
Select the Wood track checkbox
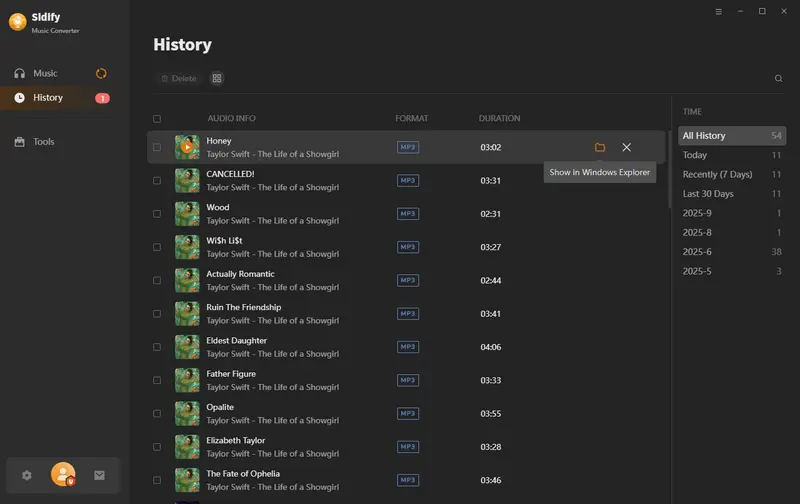tap(157, 214)
